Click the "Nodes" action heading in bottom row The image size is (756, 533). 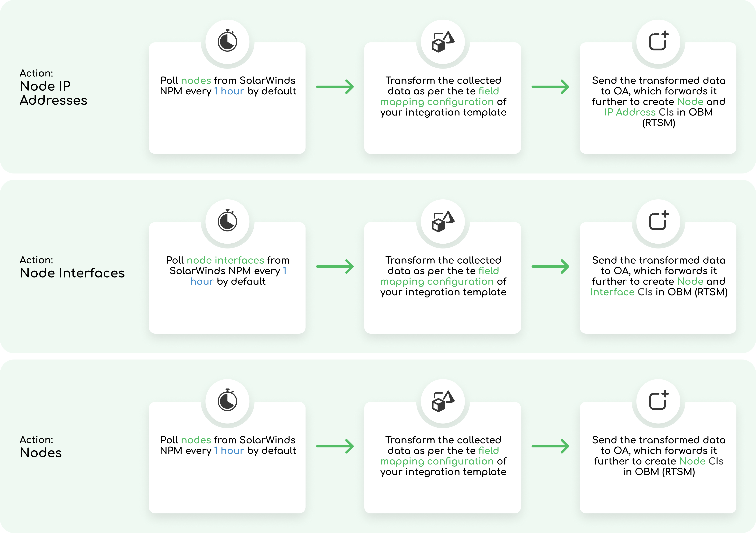pyautogui.click(x=41, y=453)
